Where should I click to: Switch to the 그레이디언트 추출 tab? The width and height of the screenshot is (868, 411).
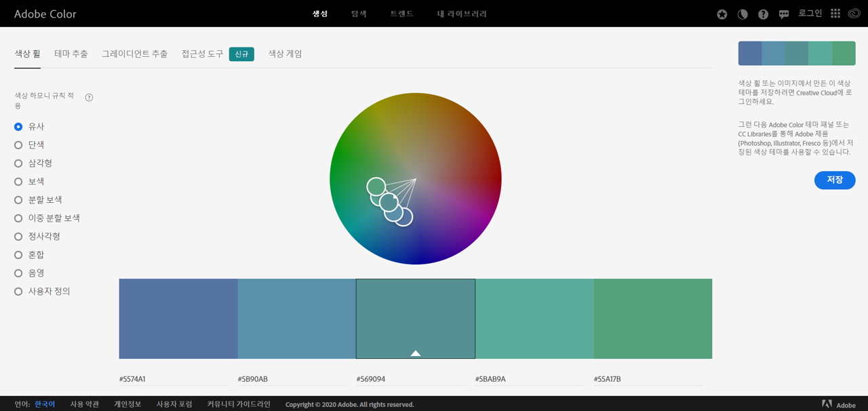click(134, 54)
